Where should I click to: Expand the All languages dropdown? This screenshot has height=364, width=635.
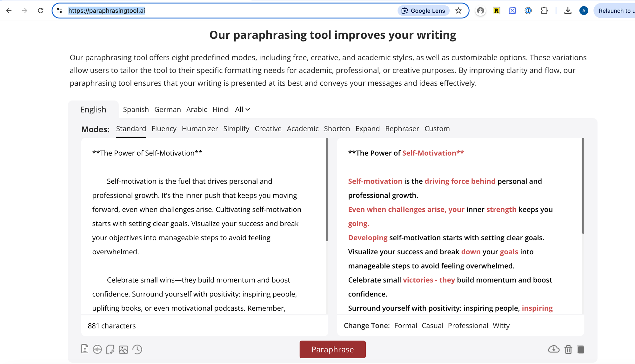pos(242,109)
